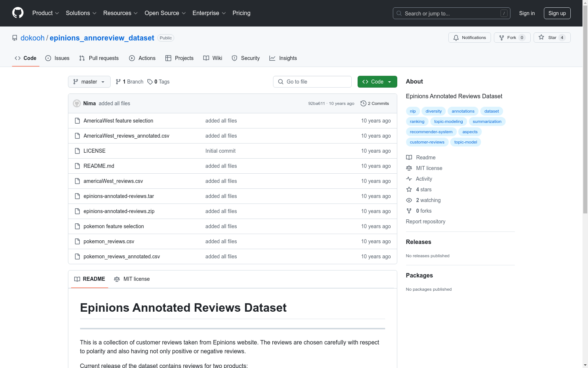Click the eye icon next to watching
The width and height of the screenshot is (588, 368).
(409, 200)
